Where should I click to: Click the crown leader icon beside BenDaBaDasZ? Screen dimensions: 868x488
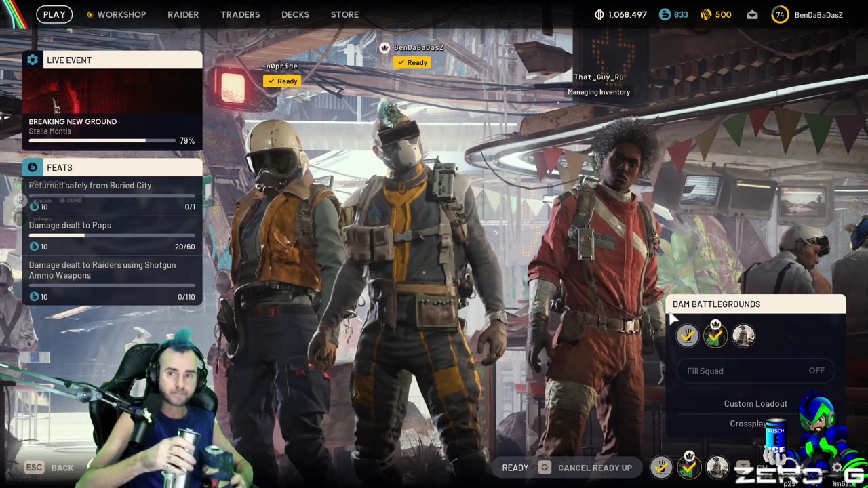(x=384, y=48)
